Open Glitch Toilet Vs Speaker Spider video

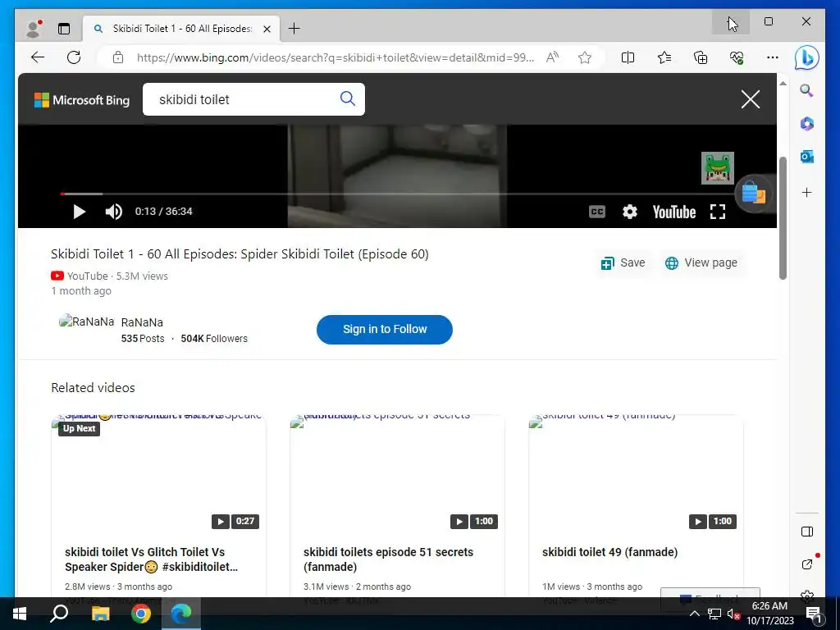coord(152,559)
